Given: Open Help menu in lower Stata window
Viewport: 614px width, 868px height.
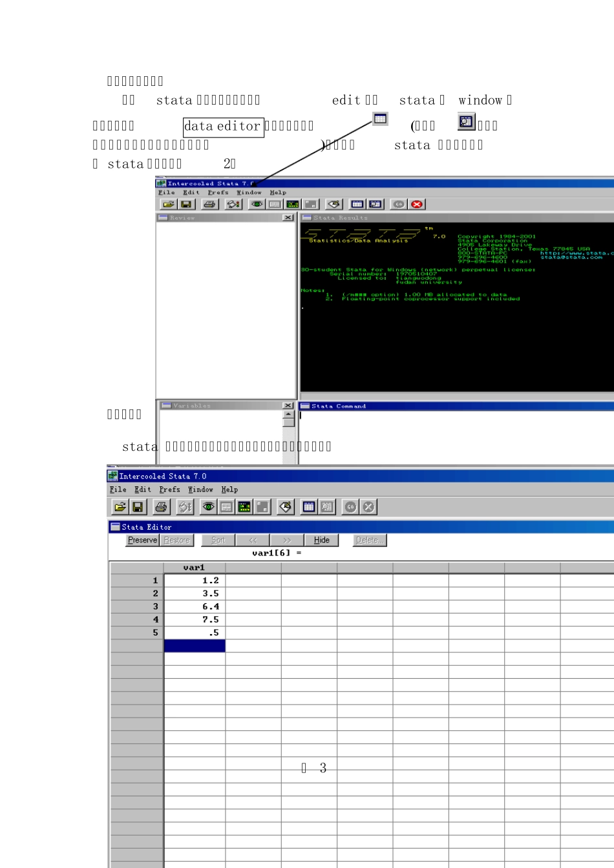Looking at the screenshot, I should click(x=229, y=490).
